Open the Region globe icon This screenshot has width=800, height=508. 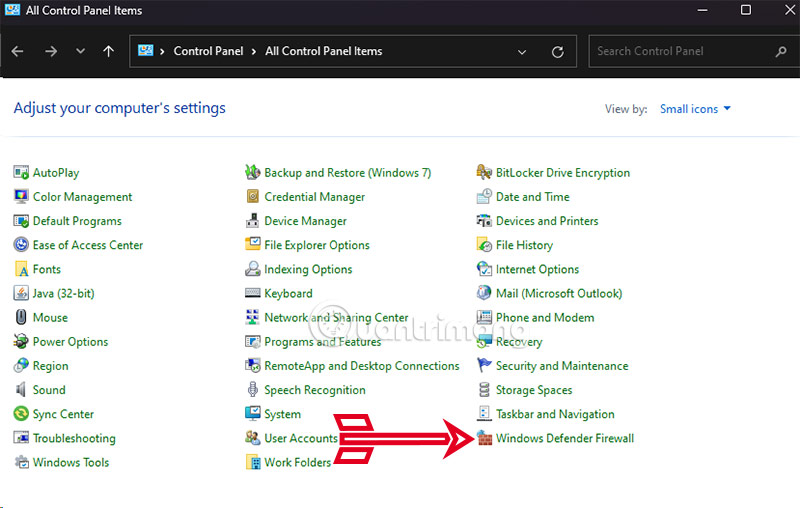tap(21, 365)
